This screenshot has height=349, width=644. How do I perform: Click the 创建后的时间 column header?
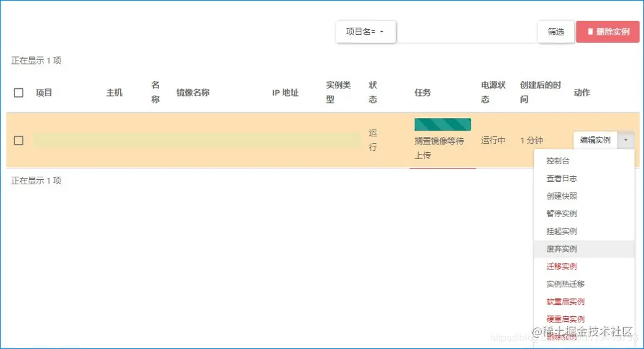click(x=541, y=92)
